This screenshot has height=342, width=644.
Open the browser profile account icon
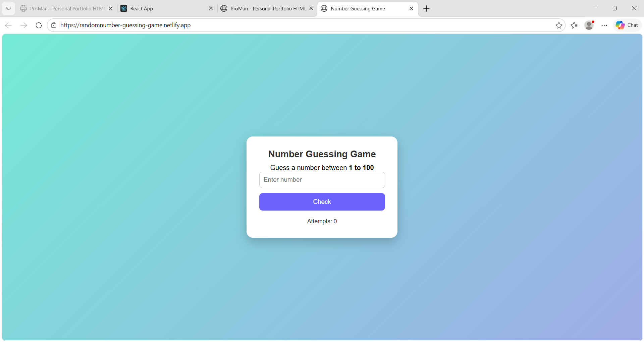coord(589,25)
